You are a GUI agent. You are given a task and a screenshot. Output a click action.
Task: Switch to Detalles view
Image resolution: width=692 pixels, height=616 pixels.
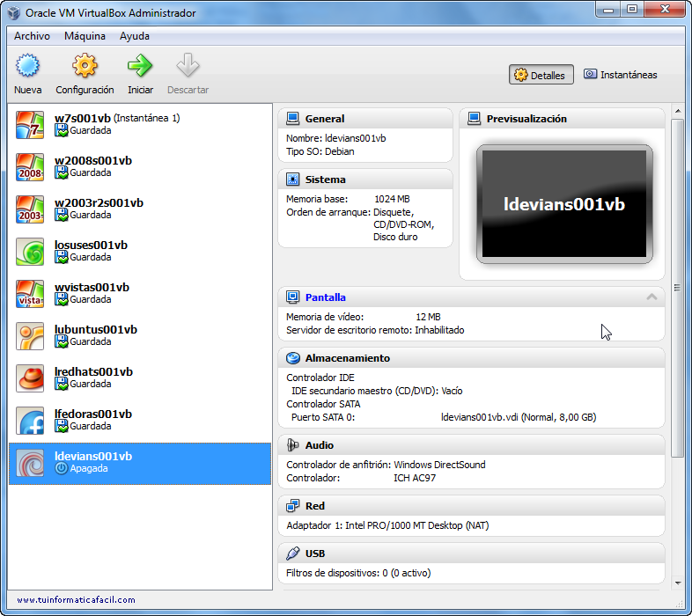541,75
